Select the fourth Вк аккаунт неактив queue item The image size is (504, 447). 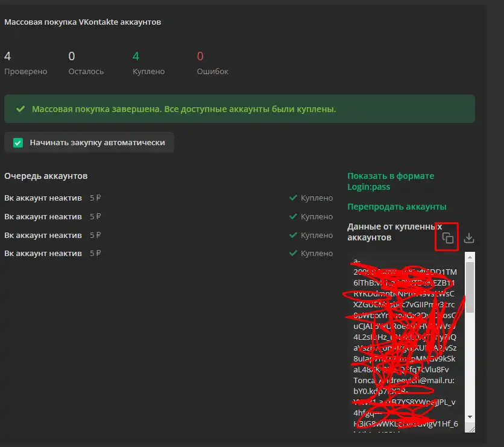[43, 254]
